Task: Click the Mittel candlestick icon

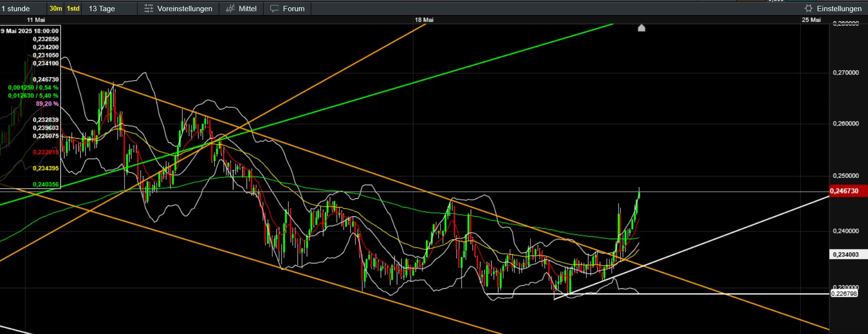Action: [x=230, y=9]
